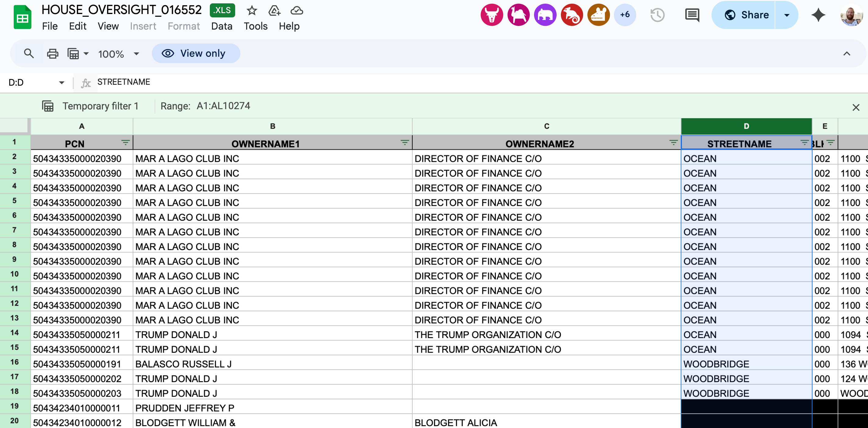Open the orange animal collaborator avatar
Screen dimensions: 868x428
point(598,15)
